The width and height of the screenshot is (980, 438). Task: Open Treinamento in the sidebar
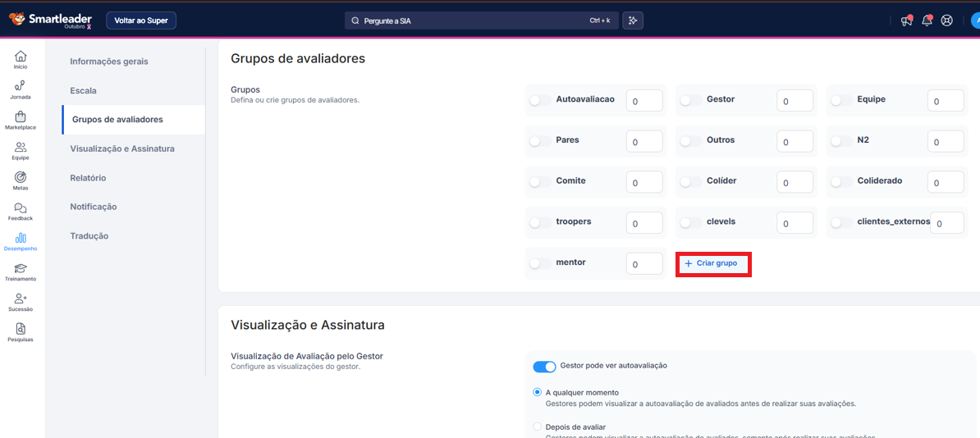(21, 271)
